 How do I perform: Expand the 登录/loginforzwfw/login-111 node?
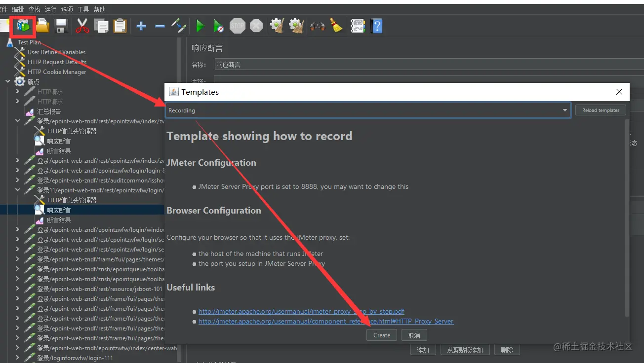pos(18,358)
